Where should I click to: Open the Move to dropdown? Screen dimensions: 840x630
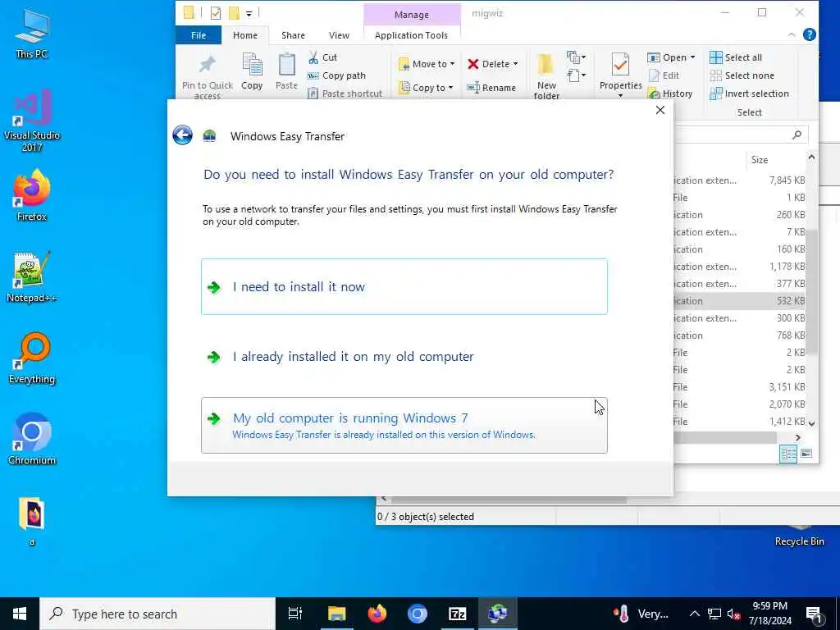pyautogui.click(x=427, y=64)
